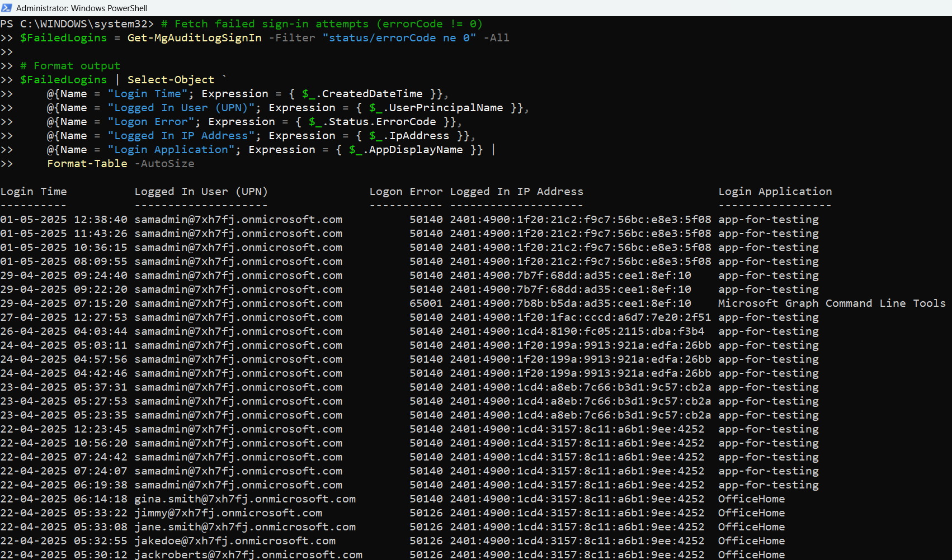This screenshot has height=560, width=952.
Task: Click the jakedoe user principal name
Action: click(235, 541)
